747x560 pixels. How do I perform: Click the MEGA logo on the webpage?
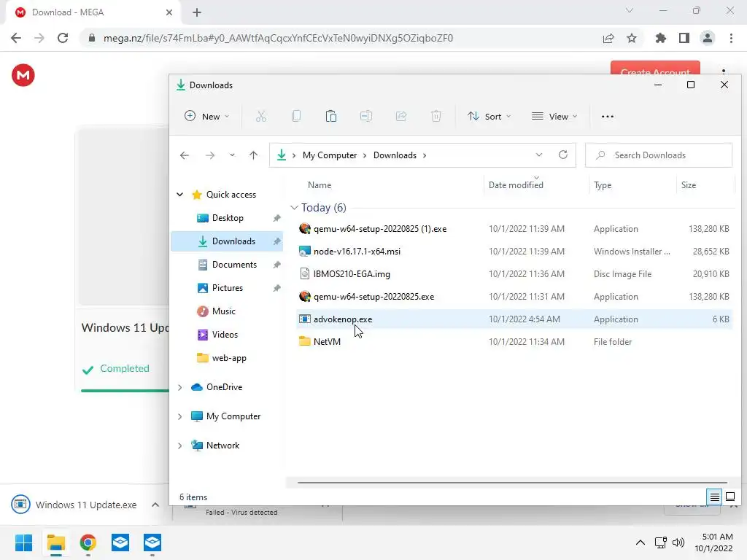tap(23, 75)
